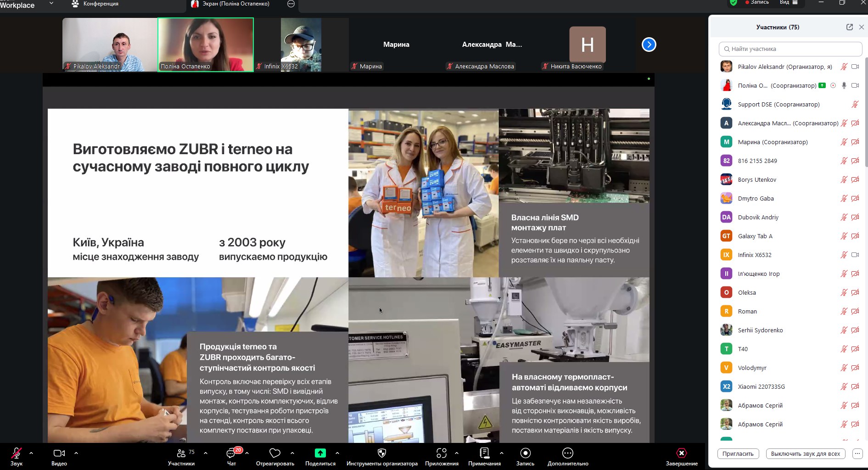The height and width of the screenshot is (470, 868).
Task: Toggle the Video camera button
Action: click(59, 453)
